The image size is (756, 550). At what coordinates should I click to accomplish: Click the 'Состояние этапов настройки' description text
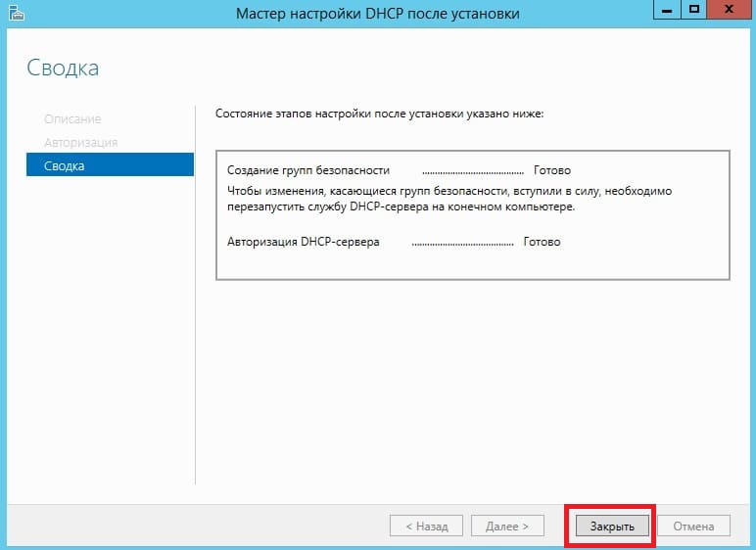[379, 114]
